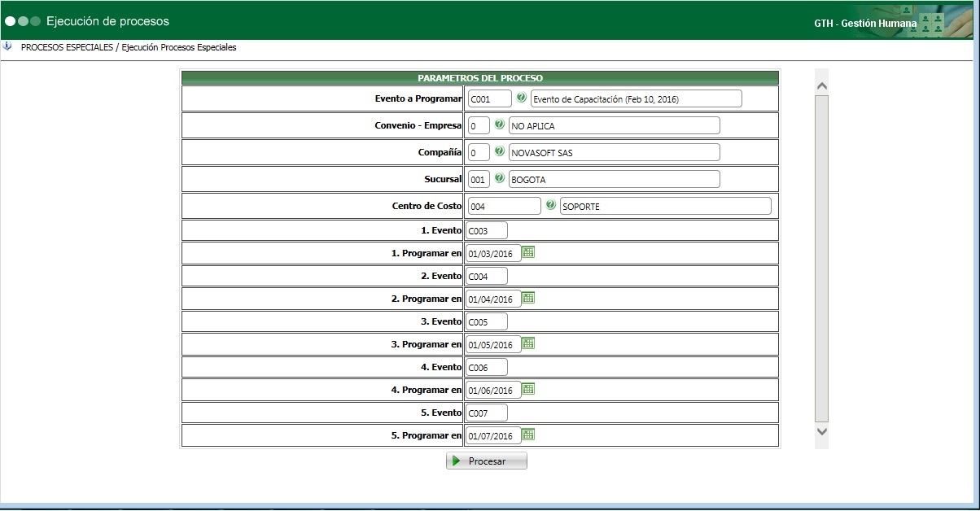Focus the 2. Evento field C004
This screenshot has height=511, width=980.
487,276
